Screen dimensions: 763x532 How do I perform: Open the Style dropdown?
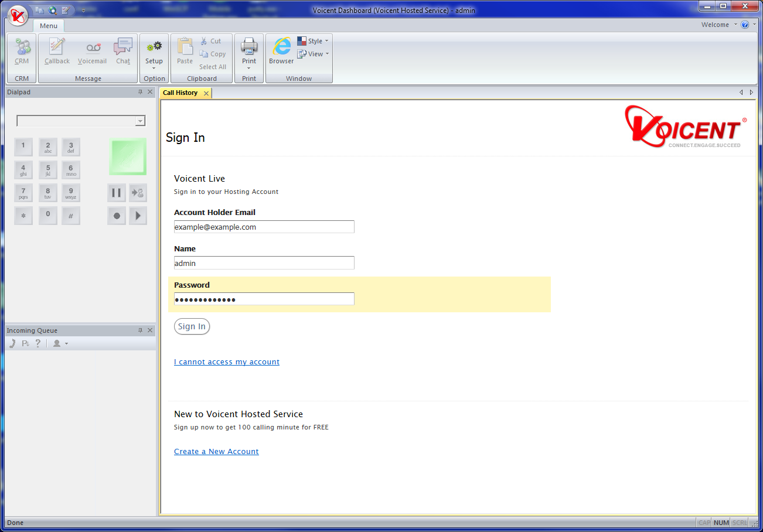pos(313,41)
